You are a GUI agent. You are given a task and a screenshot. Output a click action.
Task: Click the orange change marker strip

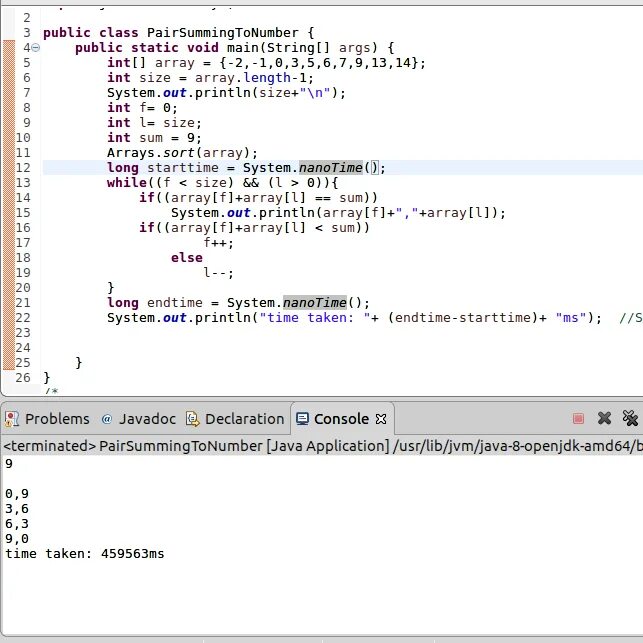coord(9,205)
